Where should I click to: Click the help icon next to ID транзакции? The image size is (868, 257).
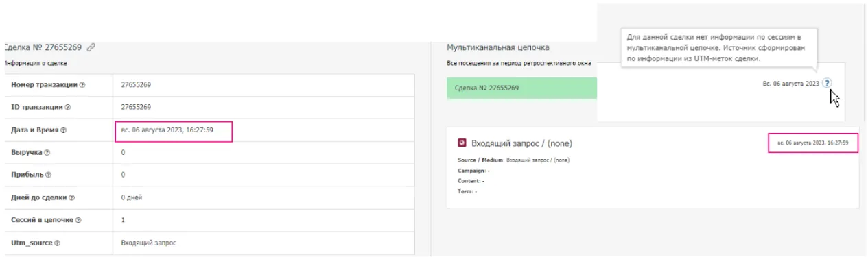click(x=68, y=108)
